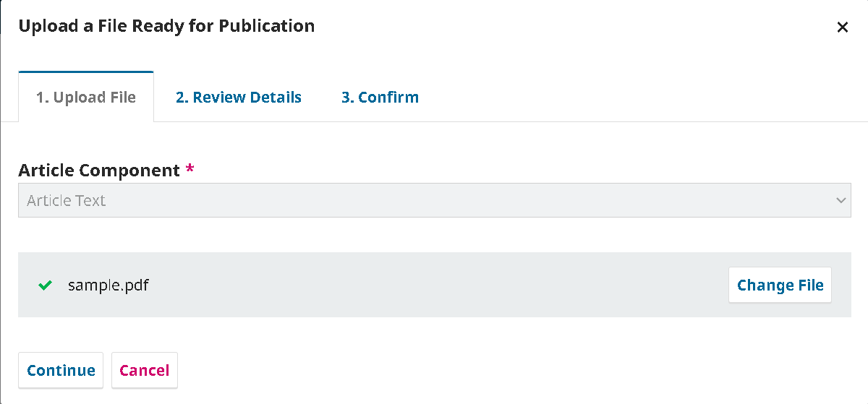Cancel the file upload
868x404 pixels.
(144, 371)
